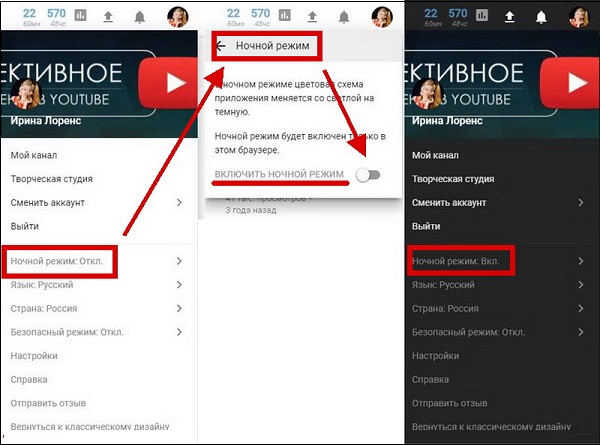Image resolution: width=600 pixels, height=445 pixels.
Task: Click the notification bell in the left panel
Action: (x=140, y=17)
